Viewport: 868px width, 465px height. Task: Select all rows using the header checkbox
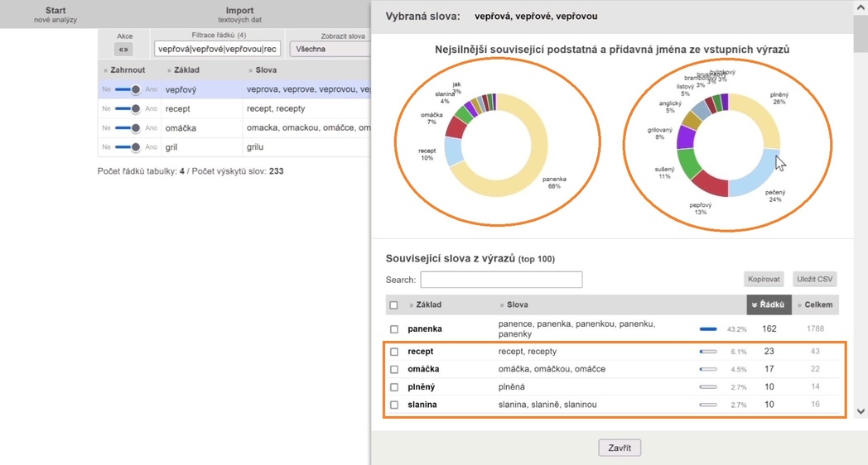394,305
